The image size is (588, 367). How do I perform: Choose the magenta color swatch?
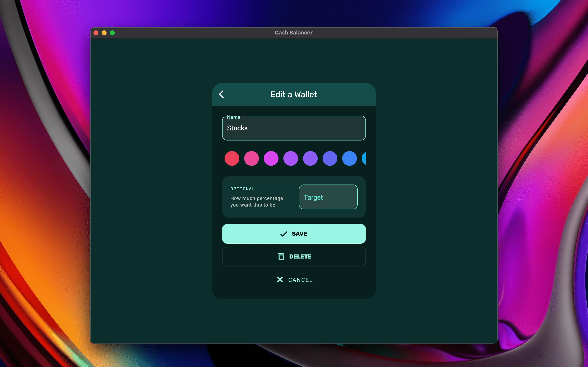point(271,158)
